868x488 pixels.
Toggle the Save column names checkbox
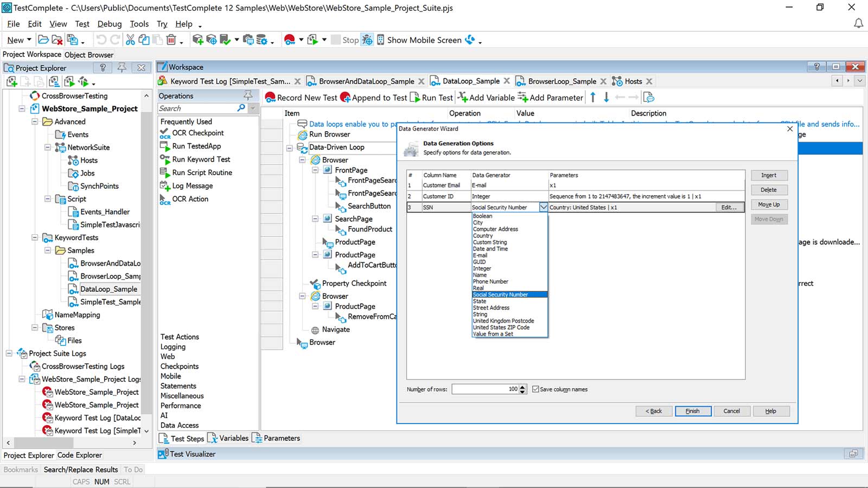coord(535,389)
